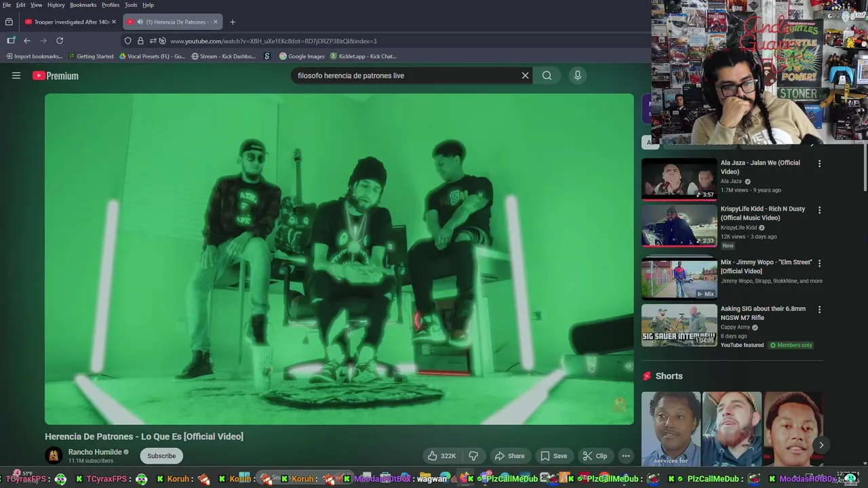868x488 pixels.
Task: Open Google Images bookmark
Action: tap(302, 56)
